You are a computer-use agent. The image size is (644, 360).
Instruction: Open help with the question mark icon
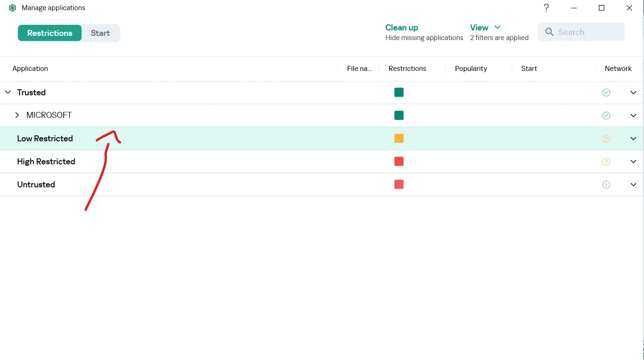546,8
